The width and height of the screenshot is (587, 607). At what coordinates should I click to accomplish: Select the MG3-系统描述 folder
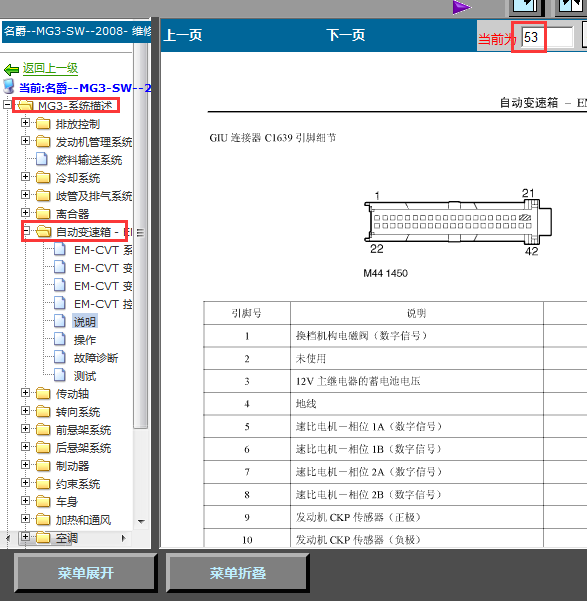pos(75,105)
